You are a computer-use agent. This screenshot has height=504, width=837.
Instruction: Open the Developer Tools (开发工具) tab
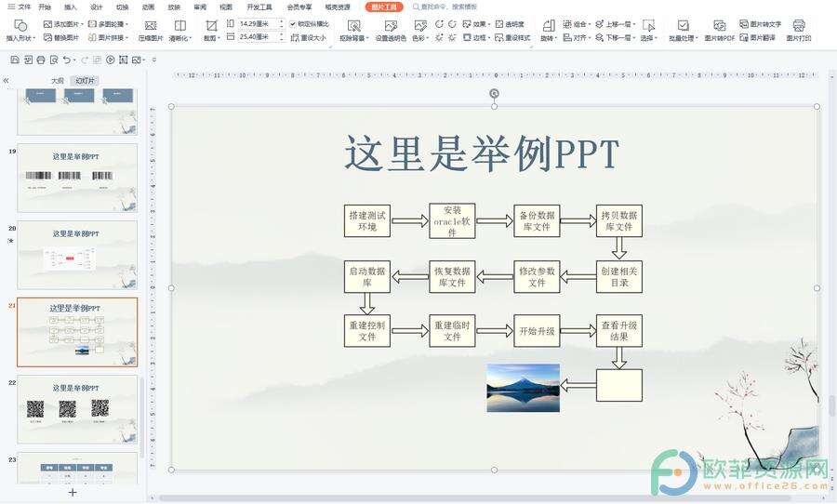pyautogui.click(x=259, y=7)
